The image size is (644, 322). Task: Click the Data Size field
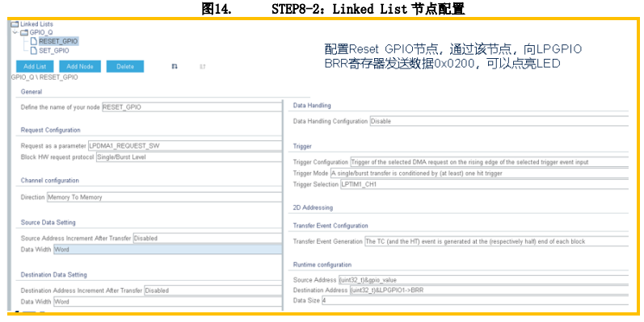tap(475, 301)
